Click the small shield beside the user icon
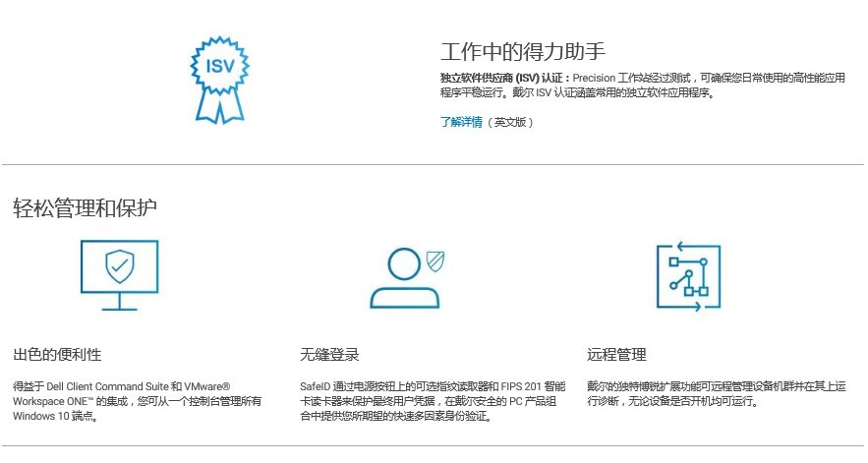Viewport: 868px width, 463px height. (435, 260)
